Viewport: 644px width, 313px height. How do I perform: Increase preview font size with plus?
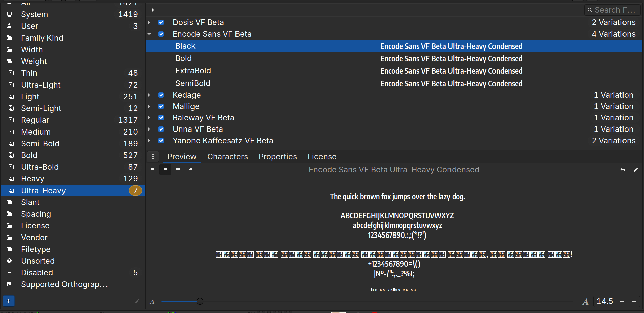[x=634, y=301]
